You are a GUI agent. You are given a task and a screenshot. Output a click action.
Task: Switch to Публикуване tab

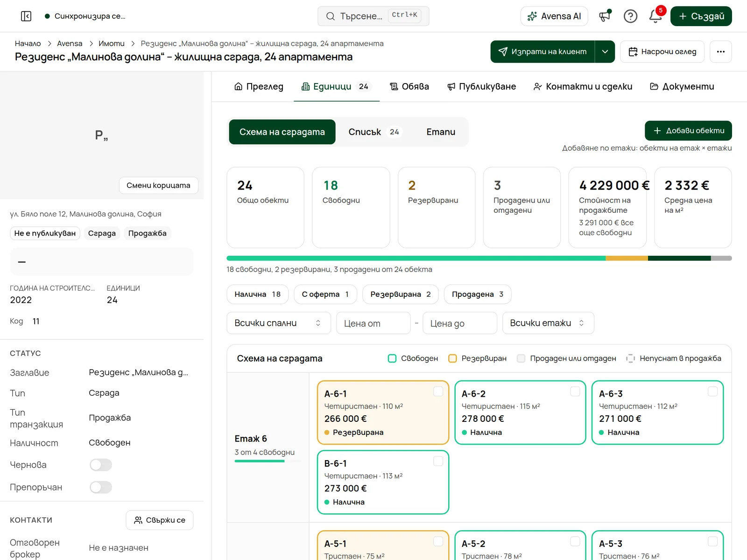point(481,86)
